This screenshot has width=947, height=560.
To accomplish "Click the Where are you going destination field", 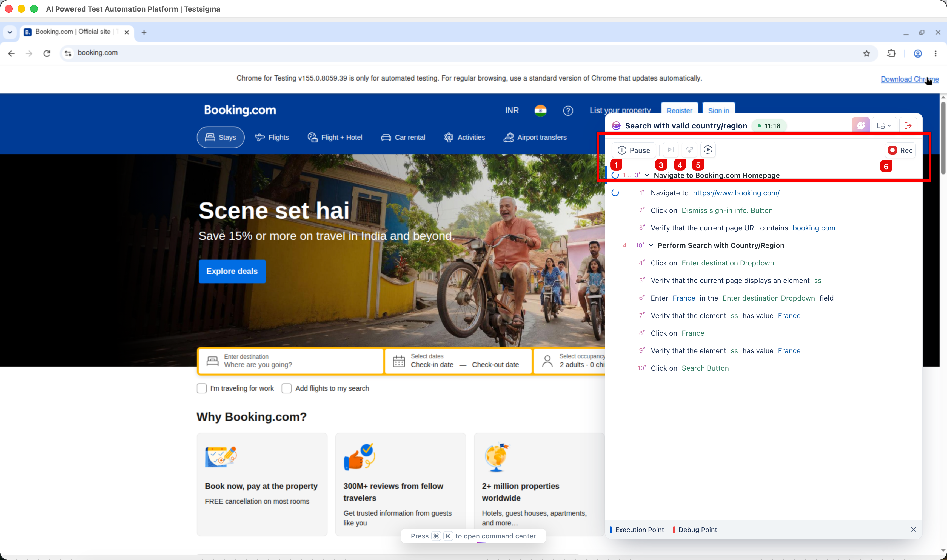I will (x=290, y=361).
